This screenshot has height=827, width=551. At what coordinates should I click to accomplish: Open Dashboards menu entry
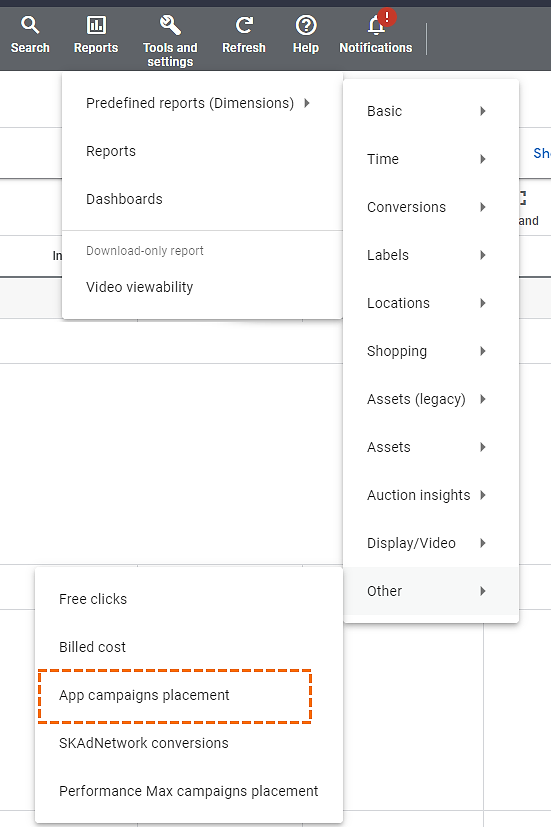[x=202, y=199]
